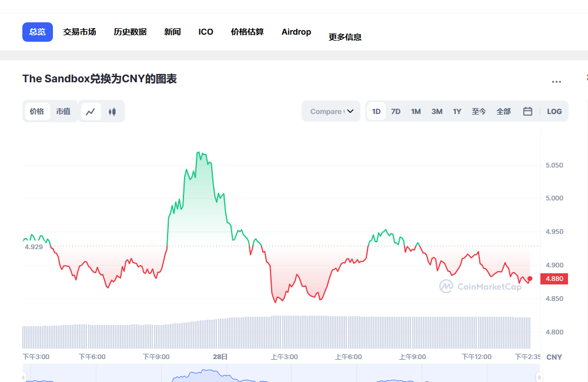Select the 市值 market cap toggle
The width and height of the screenshot is (588, 382).
[64, 112]
